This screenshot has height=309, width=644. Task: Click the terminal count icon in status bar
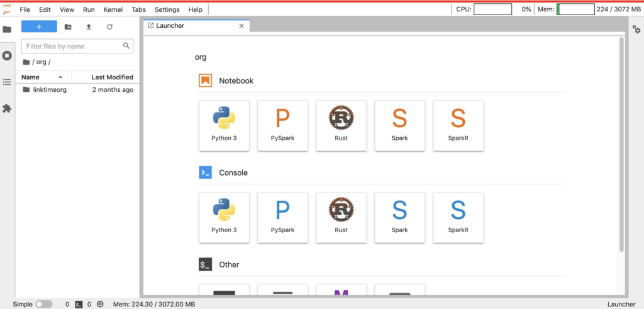79,305
